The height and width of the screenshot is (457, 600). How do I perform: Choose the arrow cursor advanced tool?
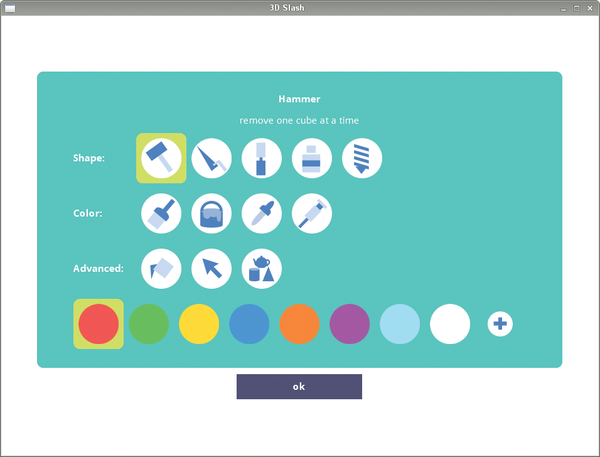tap(211, 268)
